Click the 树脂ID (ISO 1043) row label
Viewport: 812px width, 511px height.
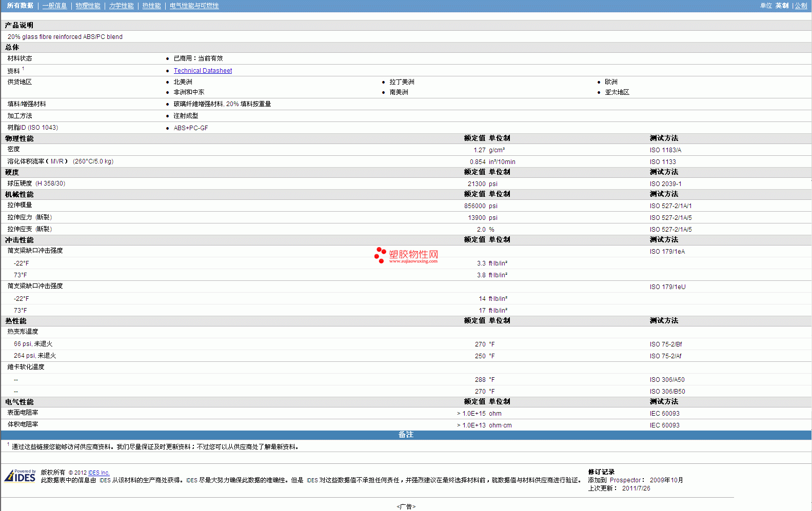click(x=33, y=128)
